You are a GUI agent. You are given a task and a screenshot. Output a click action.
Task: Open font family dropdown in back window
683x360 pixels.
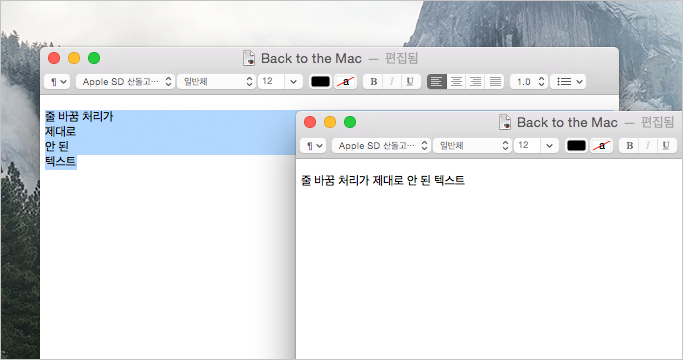[x=125, y=82]
